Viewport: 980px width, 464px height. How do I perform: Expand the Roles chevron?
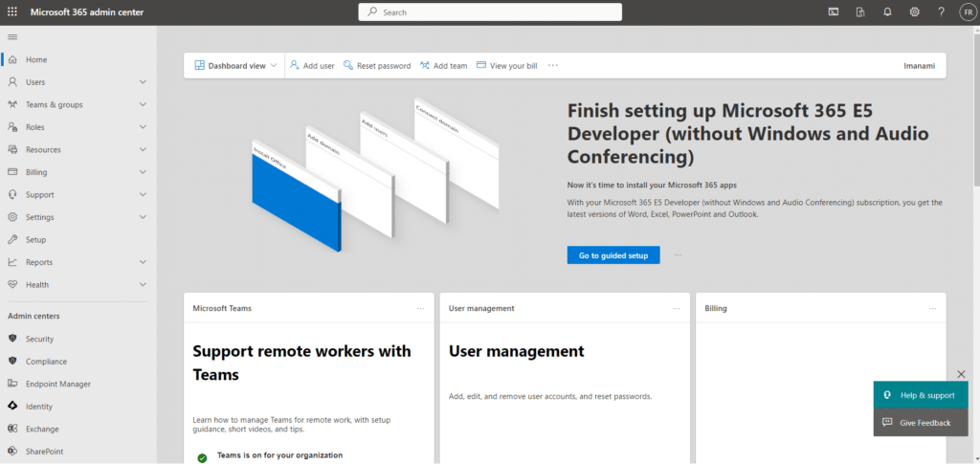pos(143,127)
